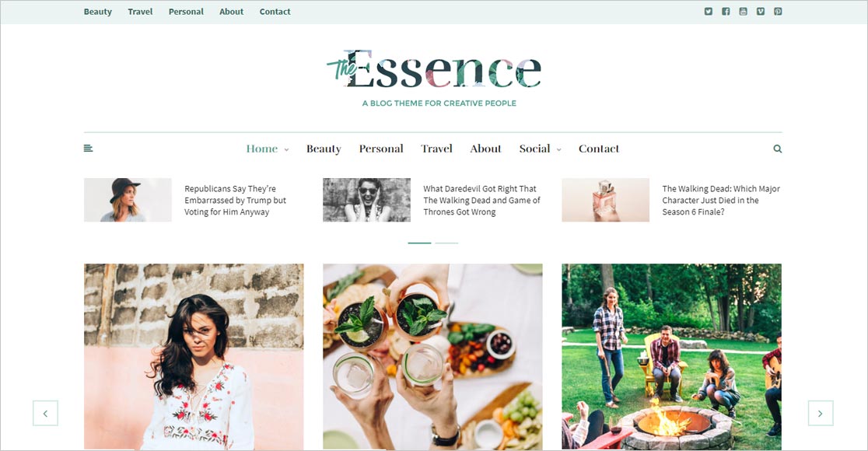Open the Facebook social icon
This screenshot has width=868, height=451.
coord(726,11)
